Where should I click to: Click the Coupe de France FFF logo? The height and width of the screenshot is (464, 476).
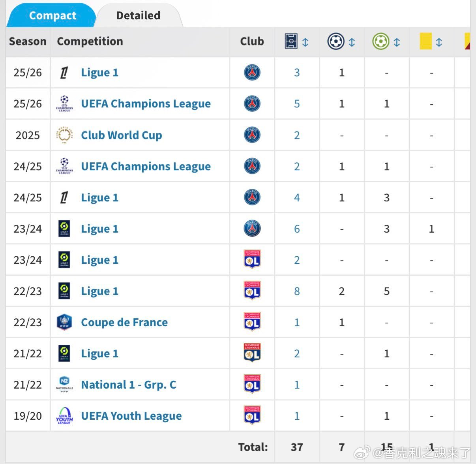[64, 322]
